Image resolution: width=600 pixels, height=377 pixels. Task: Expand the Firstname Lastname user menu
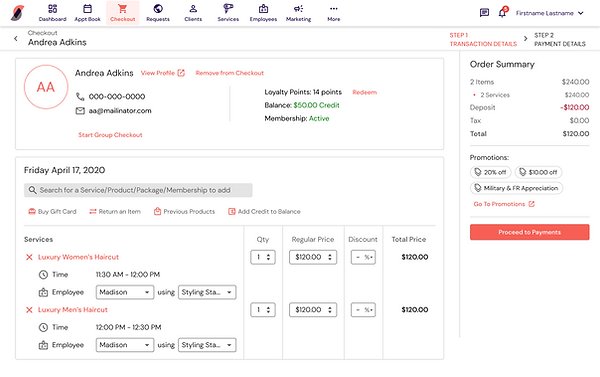click(x=549, y=13)
